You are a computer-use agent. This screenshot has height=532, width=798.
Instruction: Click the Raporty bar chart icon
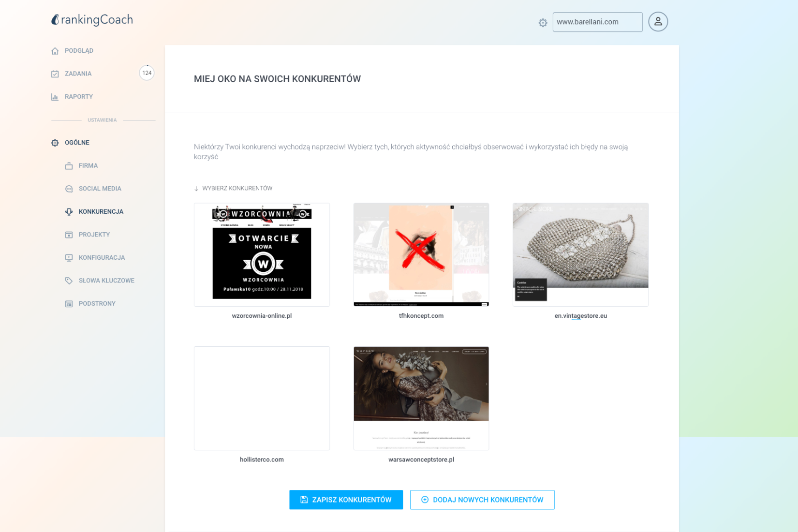(55, 97)
